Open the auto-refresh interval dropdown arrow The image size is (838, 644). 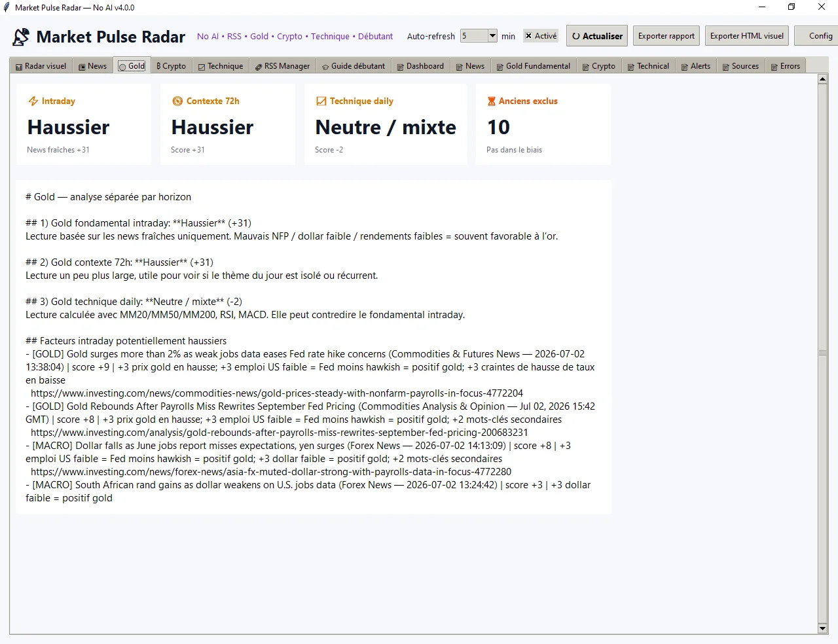492,36
